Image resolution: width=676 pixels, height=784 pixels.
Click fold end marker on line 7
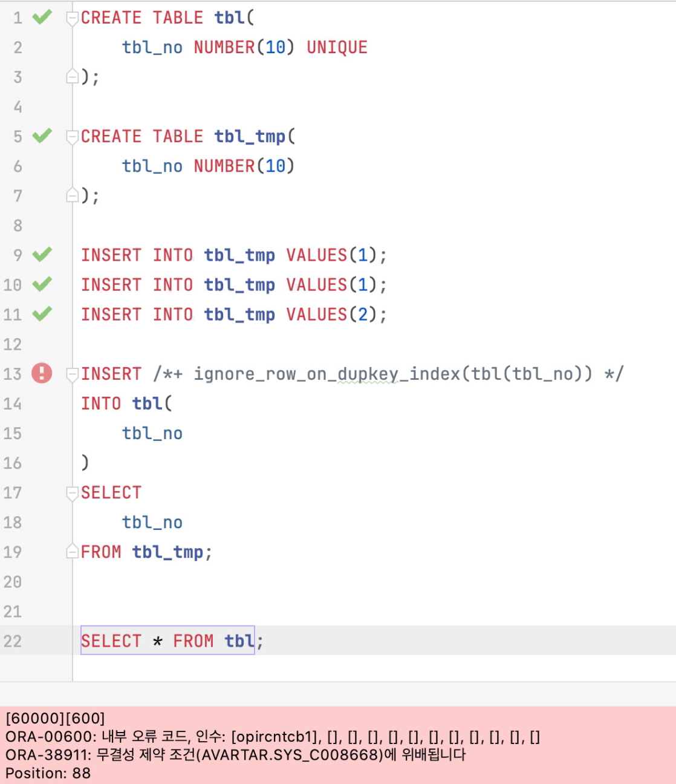pos(72,195)
